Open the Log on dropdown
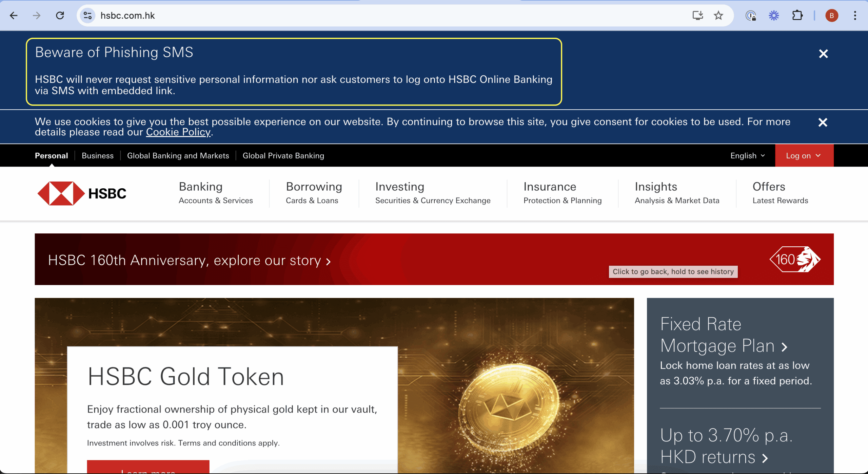868x474 pixels. coord(803,156)
